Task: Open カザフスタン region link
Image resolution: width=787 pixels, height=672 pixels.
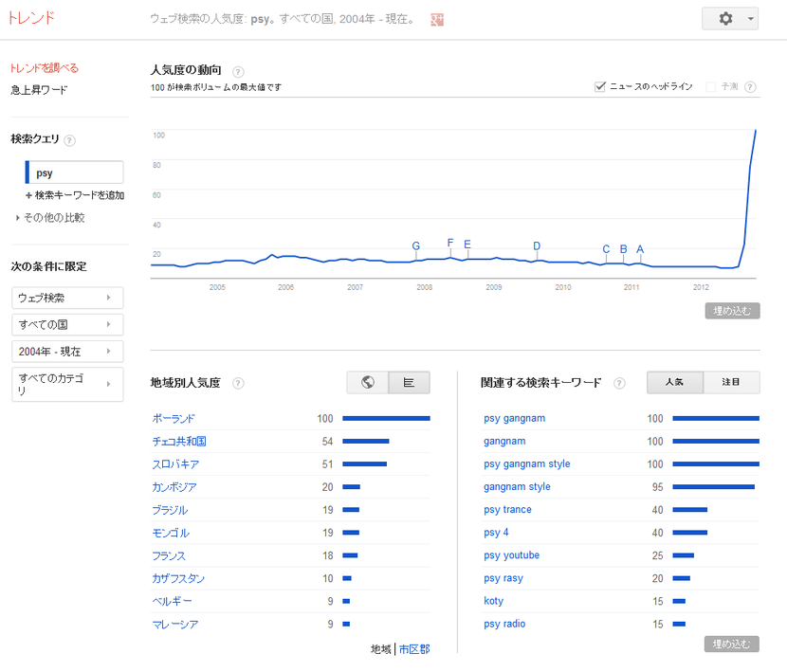Action: coord(178,578)
